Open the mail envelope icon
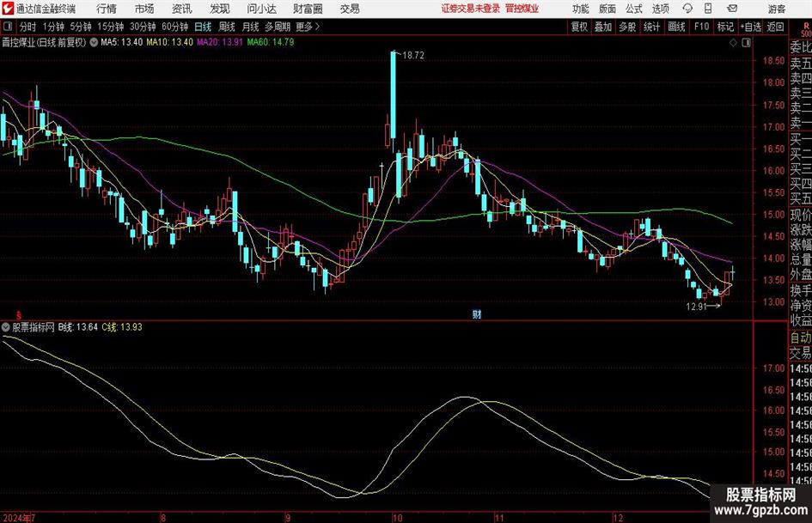 tap(732, 9)
